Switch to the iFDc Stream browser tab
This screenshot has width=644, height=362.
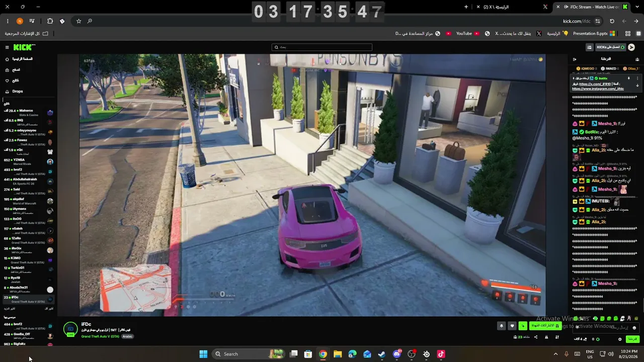tap(592, 7)
